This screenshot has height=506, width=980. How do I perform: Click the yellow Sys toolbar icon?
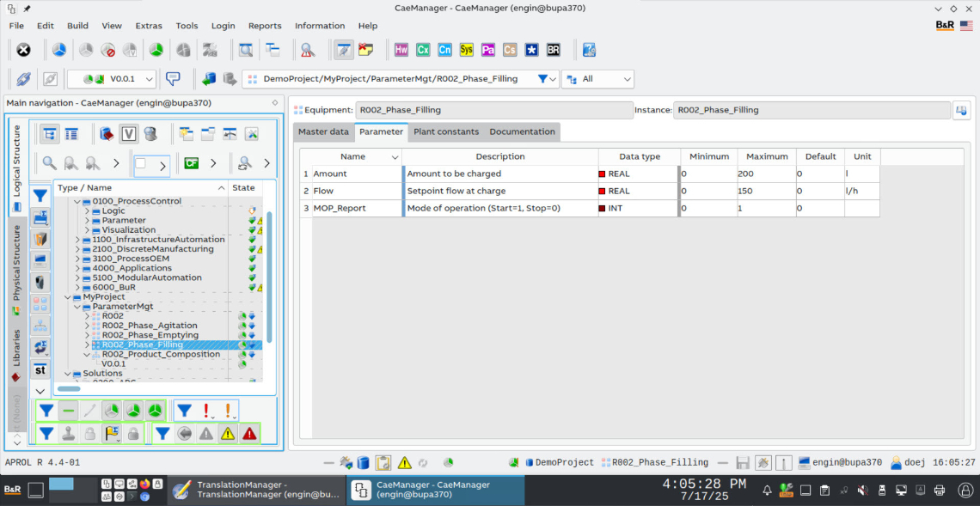467,50
